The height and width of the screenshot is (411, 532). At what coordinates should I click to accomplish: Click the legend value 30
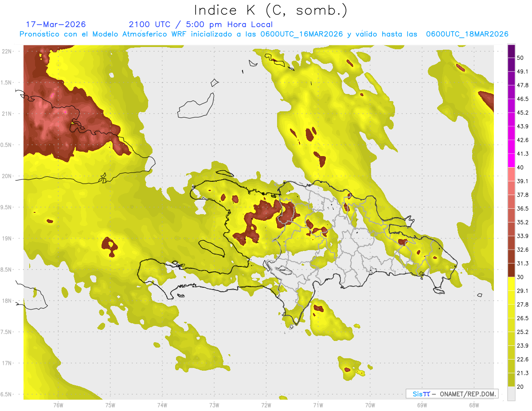tap(520, 277)
